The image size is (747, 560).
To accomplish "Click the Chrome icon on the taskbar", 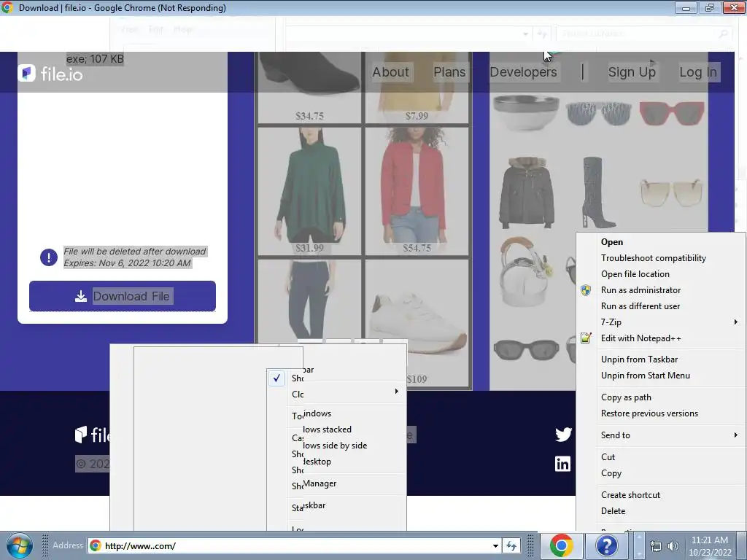I will point(562,545).
